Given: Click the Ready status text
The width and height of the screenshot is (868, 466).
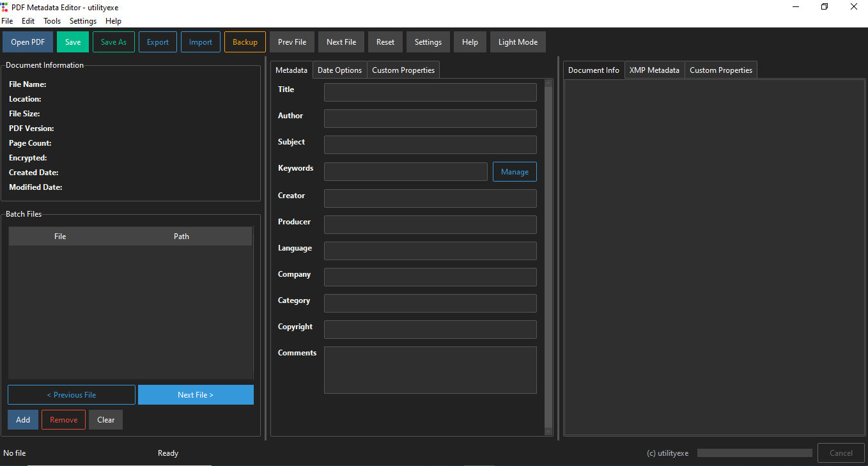Looking at the screenshot, I should (168, 453).
